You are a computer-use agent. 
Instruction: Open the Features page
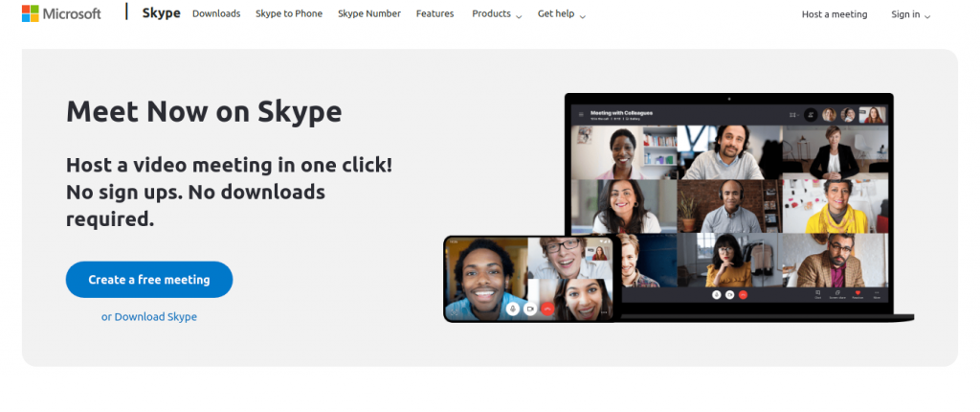tap(435, 13)
